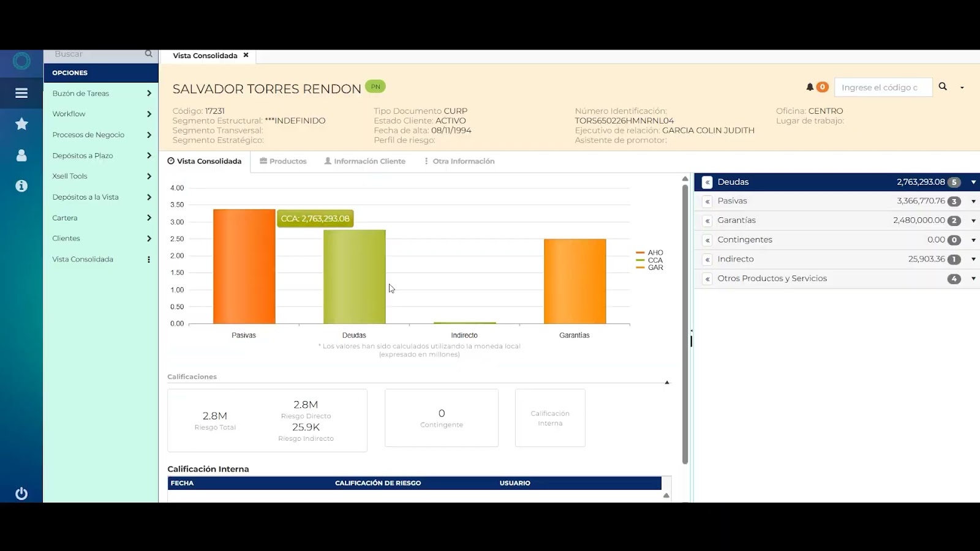
Task: Click magnifier beside client code field
Action: [943, 87]
